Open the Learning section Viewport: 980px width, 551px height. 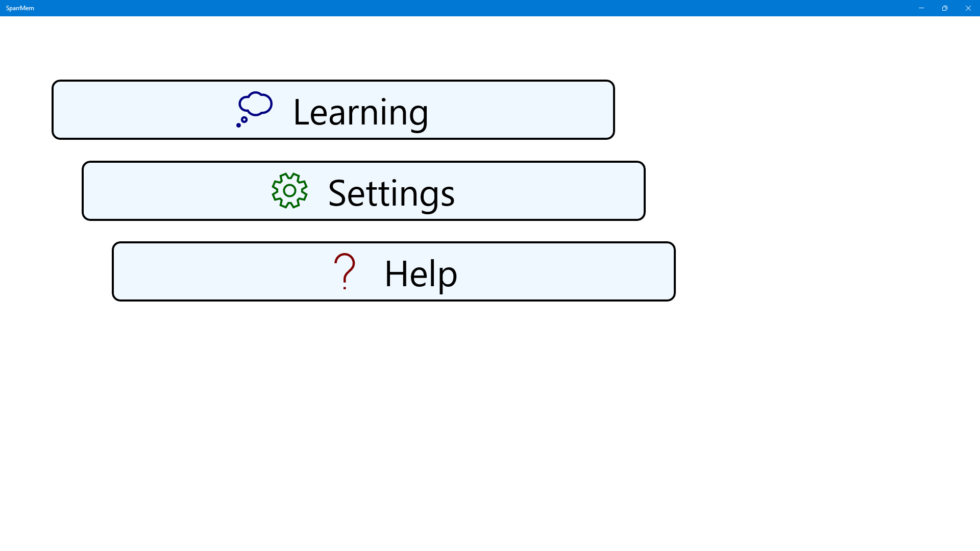click(x=333, y=110)
